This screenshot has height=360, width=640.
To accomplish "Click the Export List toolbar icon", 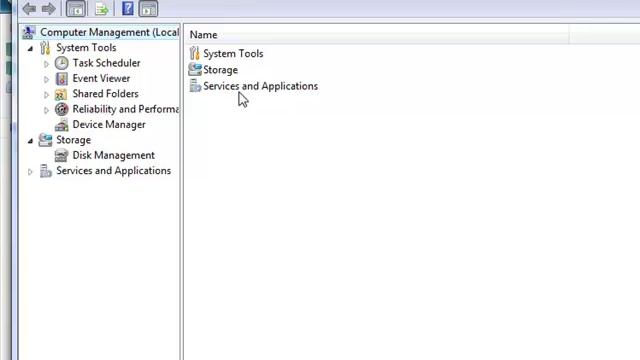I will tap(101, 9).
